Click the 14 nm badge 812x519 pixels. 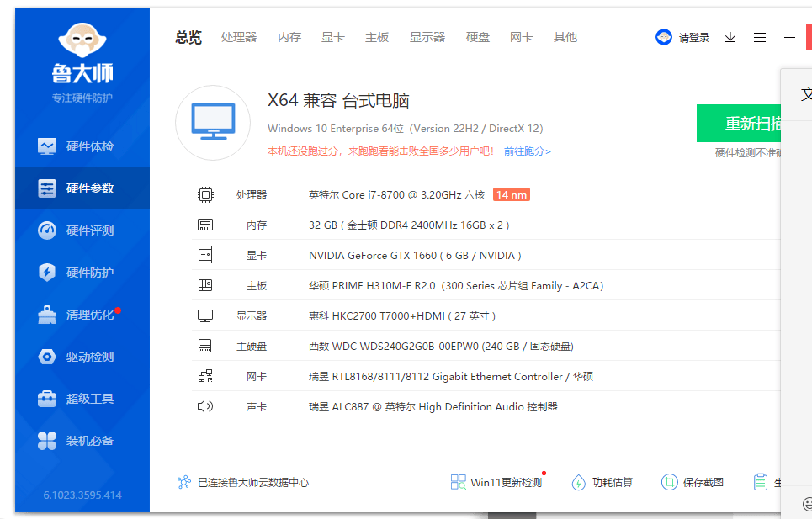[511, 194]
